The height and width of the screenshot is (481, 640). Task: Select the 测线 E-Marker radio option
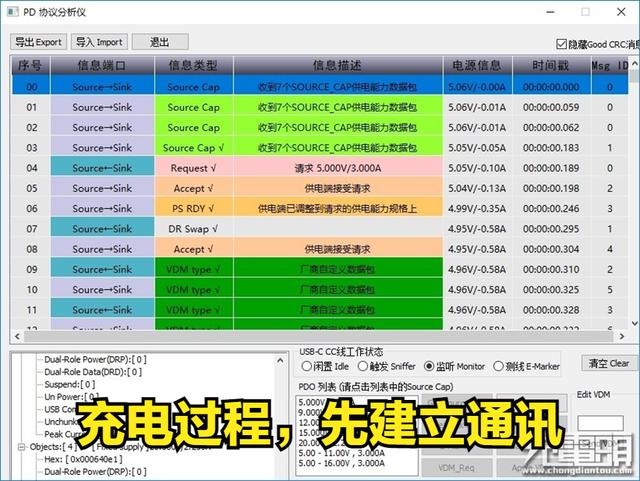[x=498, y=366]
